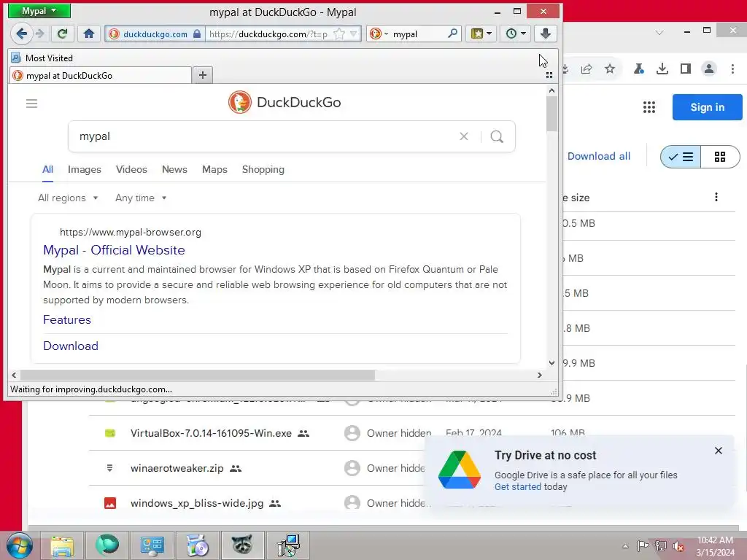Open DuckDuckGo hamburger menu
This screenshot has height=560, width=747.
pyautogui.click(x=31, y=104)
